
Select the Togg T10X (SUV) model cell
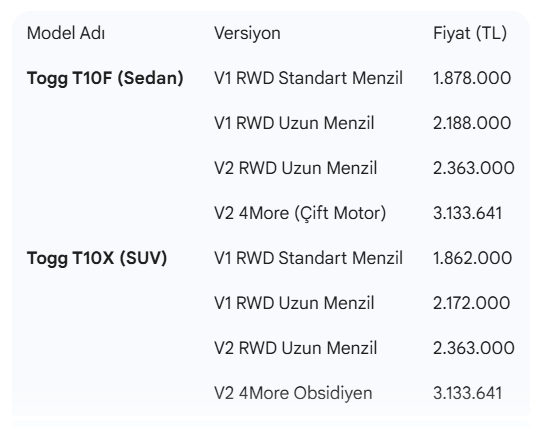tap(97, 259)
